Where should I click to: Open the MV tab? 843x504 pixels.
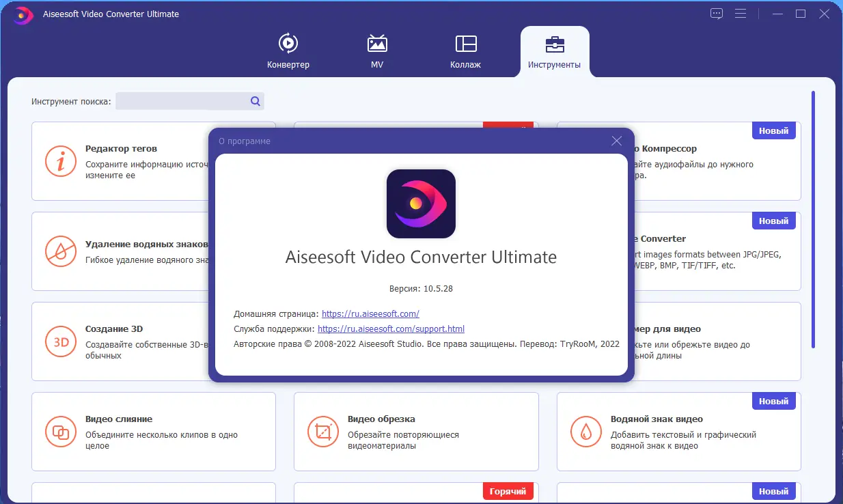[376, 51]
